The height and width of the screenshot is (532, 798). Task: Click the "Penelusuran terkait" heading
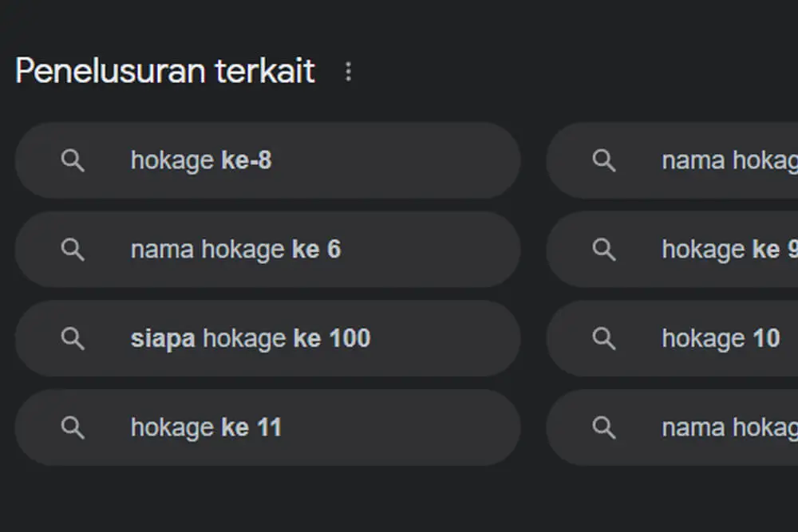[165, 71]
